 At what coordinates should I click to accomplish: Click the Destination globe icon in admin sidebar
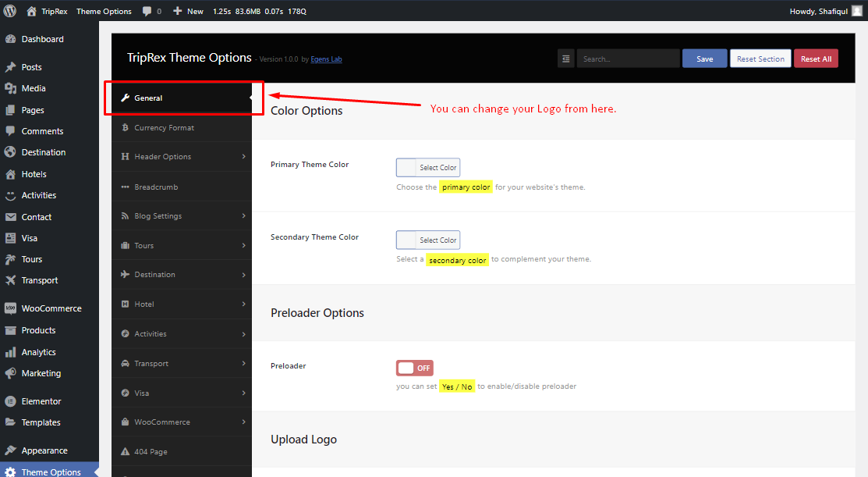click(x=10, y=151)
